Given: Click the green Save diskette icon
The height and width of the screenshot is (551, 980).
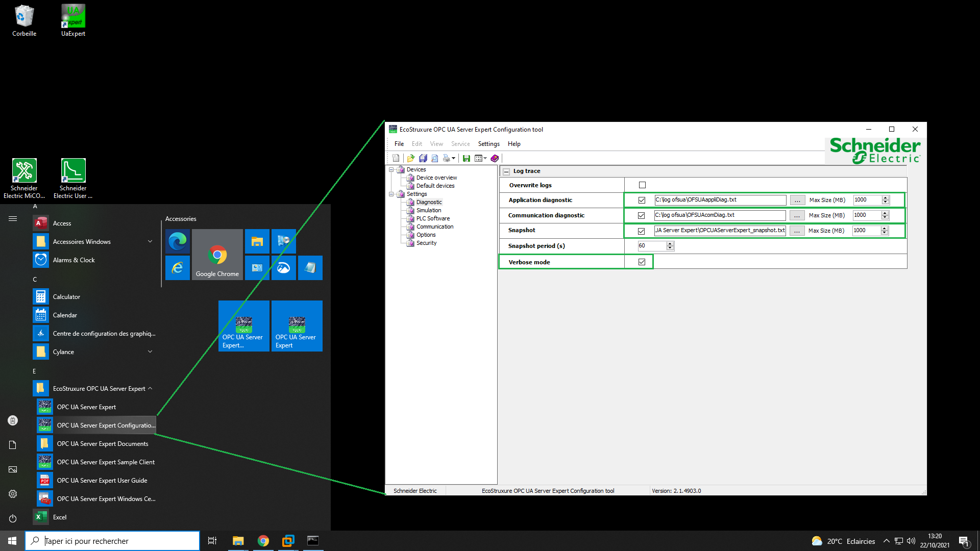Looking at the screenshot, I should coord(467,158).
